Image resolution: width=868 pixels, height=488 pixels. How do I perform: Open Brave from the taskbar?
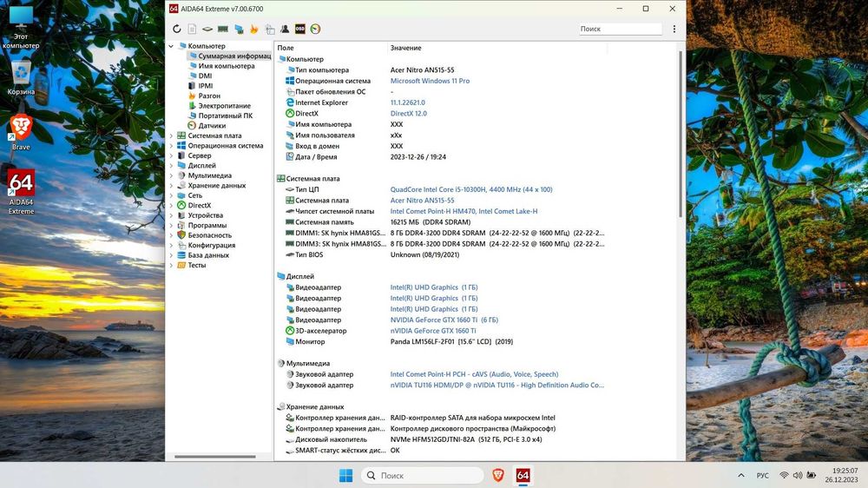coord(498,475)
